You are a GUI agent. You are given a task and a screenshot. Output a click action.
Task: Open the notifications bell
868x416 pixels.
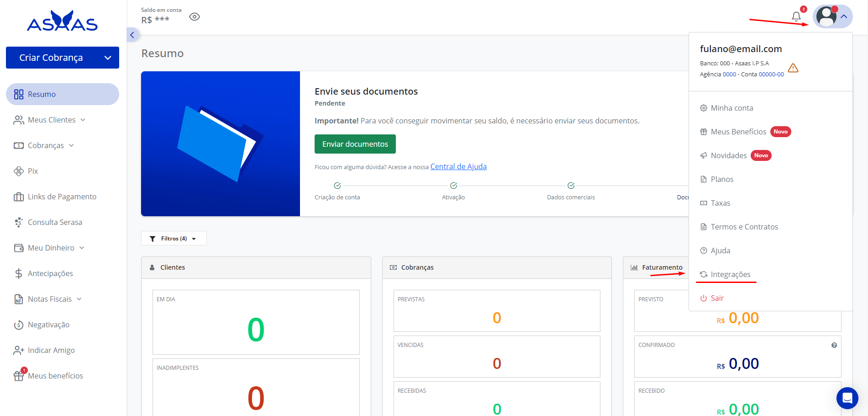click(796, 16)
